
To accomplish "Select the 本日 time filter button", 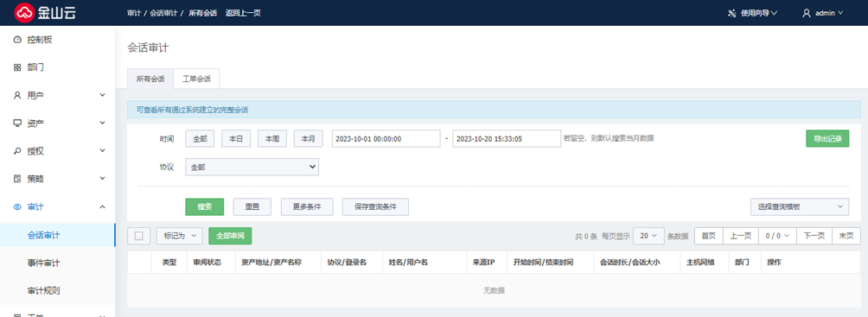I will [236, 139].
